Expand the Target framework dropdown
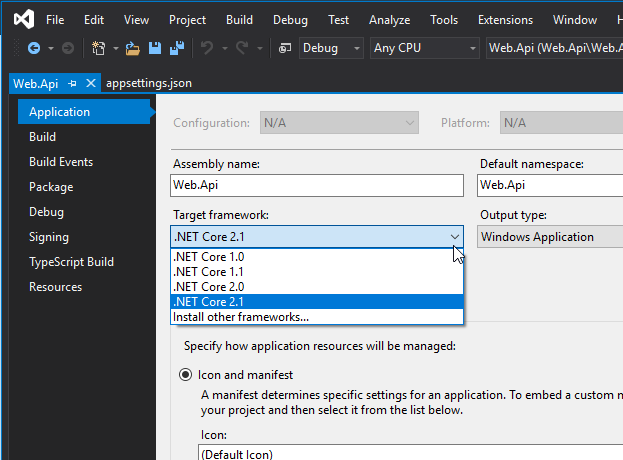The height and width of the screenshot is (460, 623). pos(455,237)
